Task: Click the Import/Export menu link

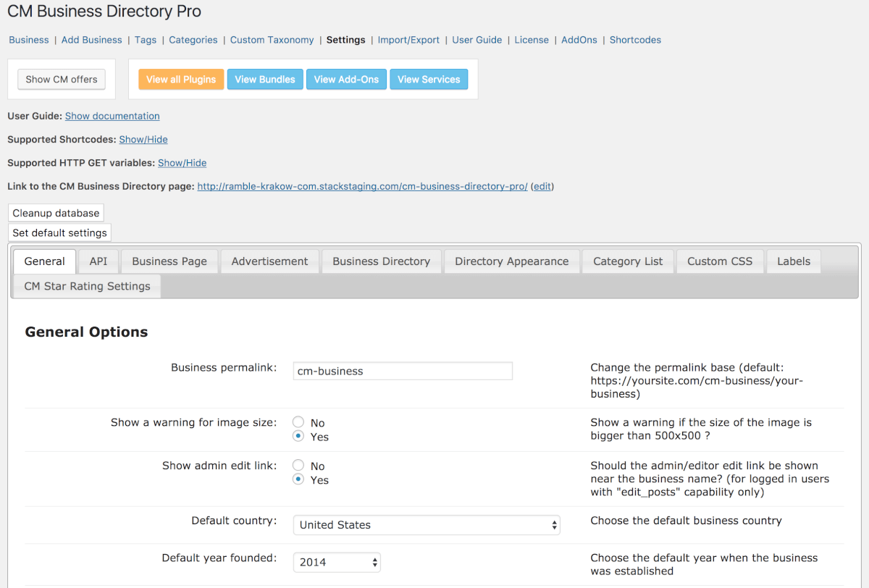Action: point(408,40)
